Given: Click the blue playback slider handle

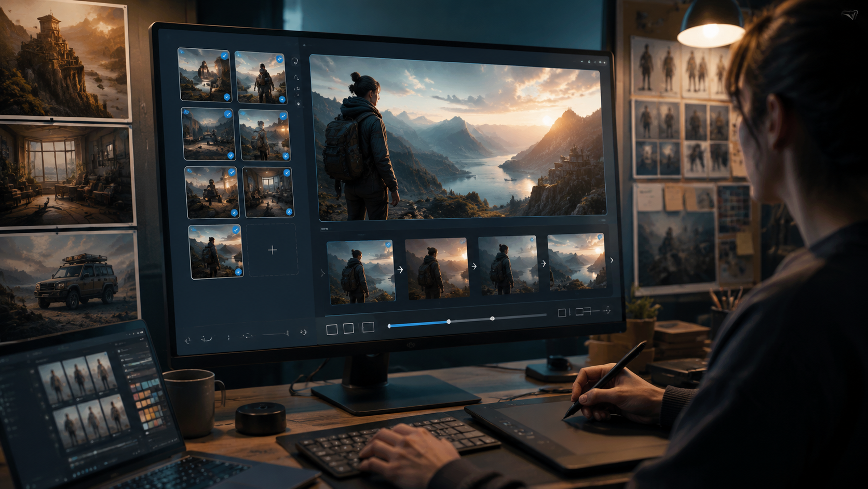Looking at the screenshot, I should coord(449,322).
